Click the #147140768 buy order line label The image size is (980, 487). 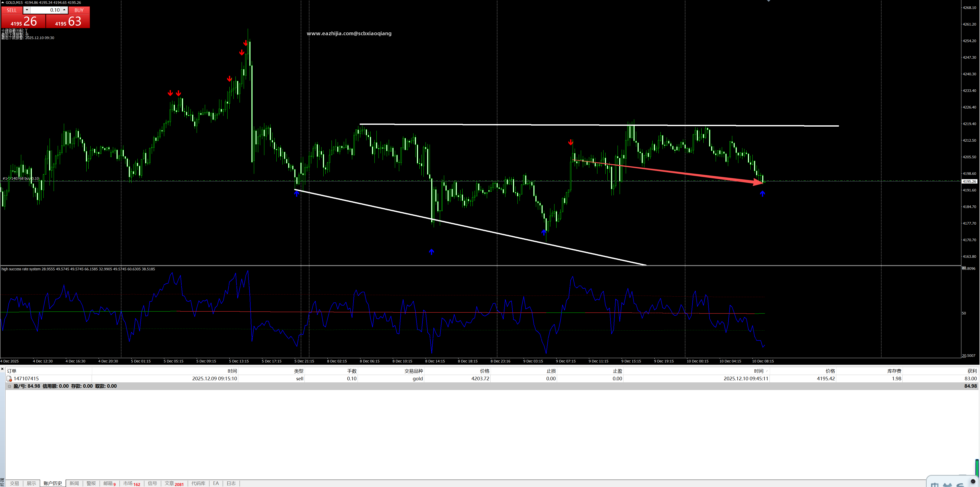[x=21, y=178]
